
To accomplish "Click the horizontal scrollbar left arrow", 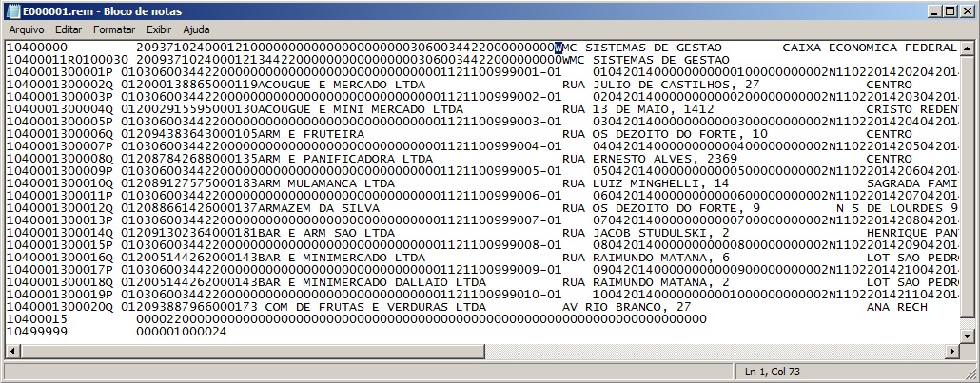I will 13,351.
